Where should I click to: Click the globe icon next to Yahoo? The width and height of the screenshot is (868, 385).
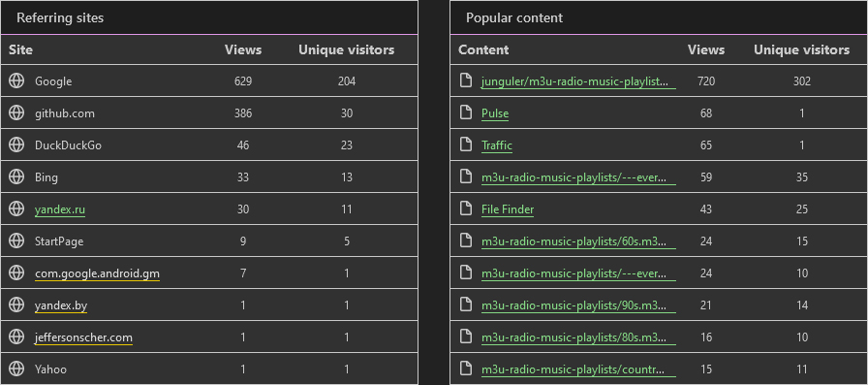(x=16, y=369)
